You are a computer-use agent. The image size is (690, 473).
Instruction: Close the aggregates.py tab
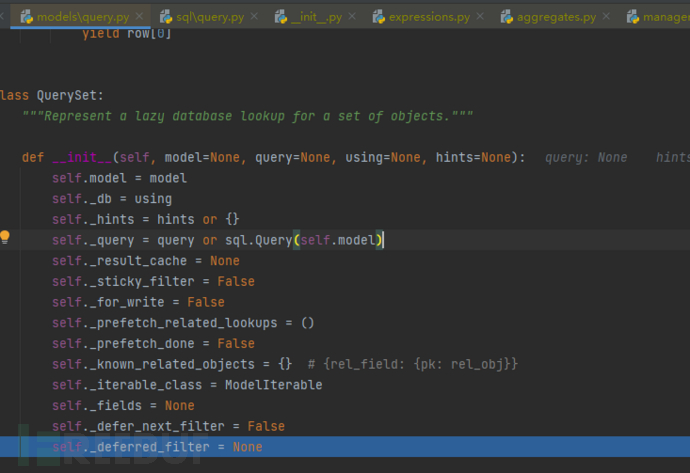coord(610,16)
